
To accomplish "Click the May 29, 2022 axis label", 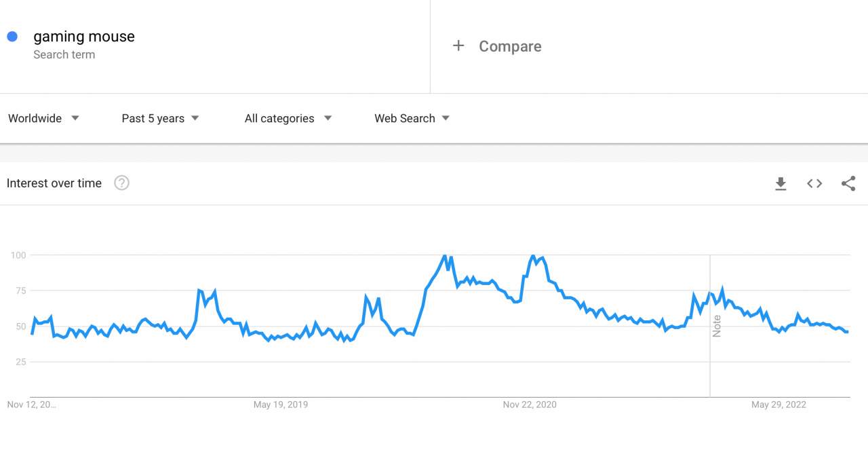I will click(x=778, y=404).
